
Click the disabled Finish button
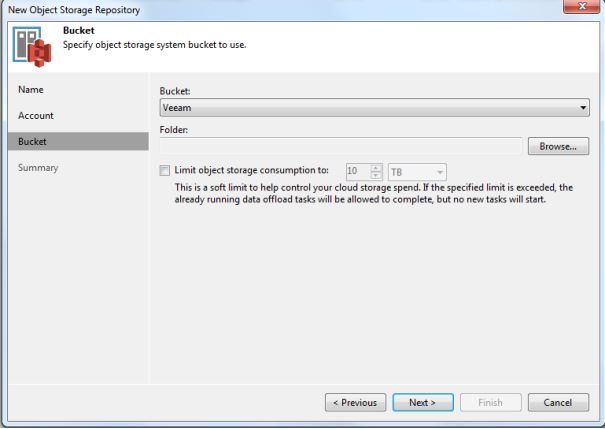(x=490, y=402)
